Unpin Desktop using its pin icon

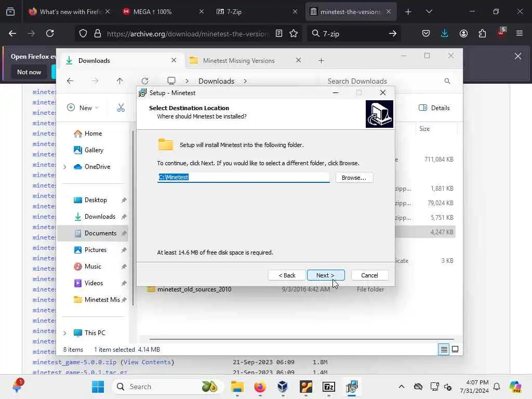[124, 200]
